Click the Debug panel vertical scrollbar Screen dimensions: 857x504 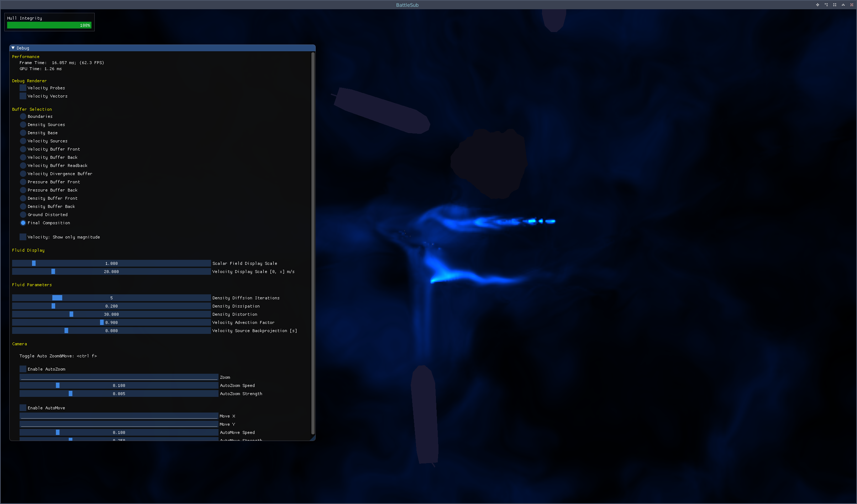pyautogui.click(x=313, y=242)
